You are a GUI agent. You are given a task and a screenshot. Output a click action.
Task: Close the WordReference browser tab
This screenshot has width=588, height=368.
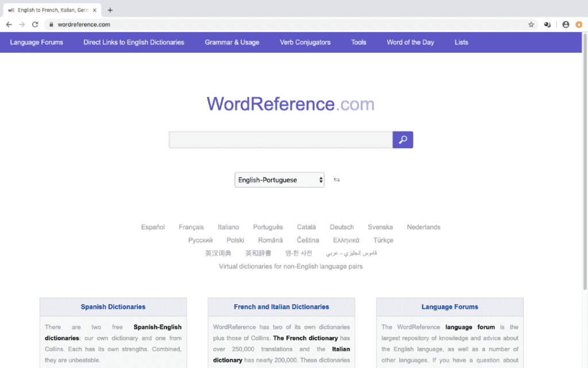95,10
